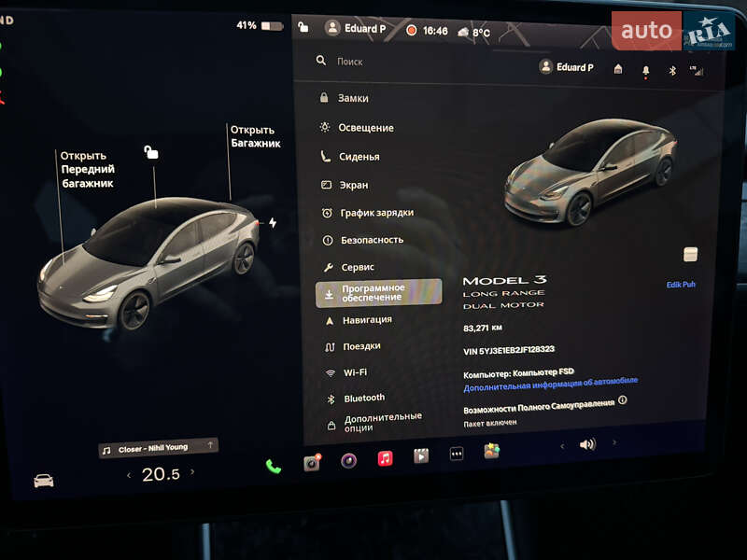The width and height of the screenshot is (747, 560).
Task: Open the Theater video app
Action: (x=421, y=456)
